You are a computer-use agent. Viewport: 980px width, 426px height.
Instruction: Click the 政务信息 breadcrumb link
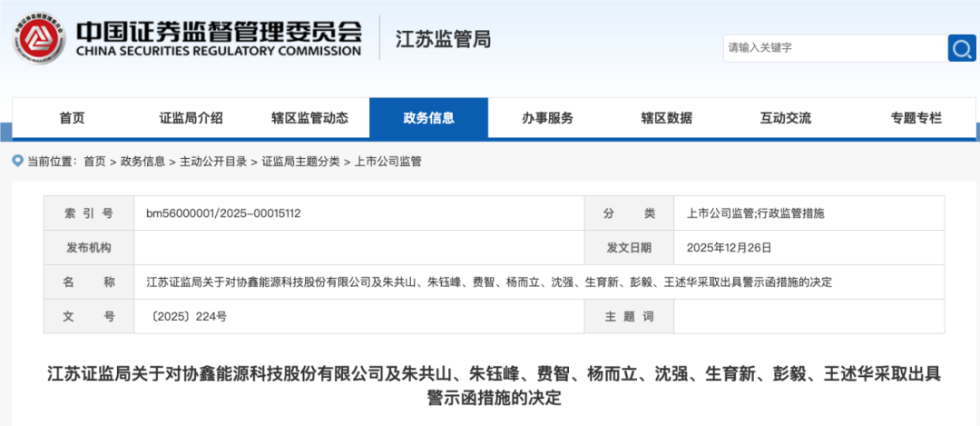click(143, 162)
